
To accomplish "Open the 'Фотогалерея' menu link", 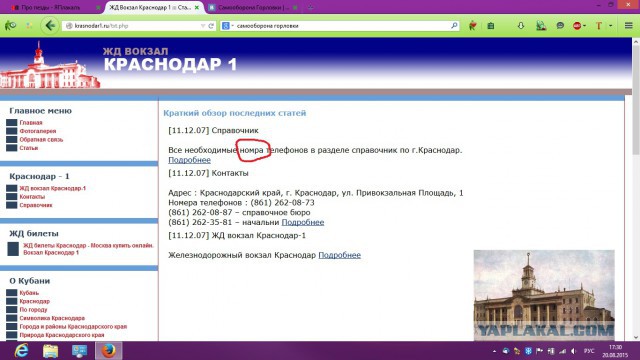I will click(38, 131).
